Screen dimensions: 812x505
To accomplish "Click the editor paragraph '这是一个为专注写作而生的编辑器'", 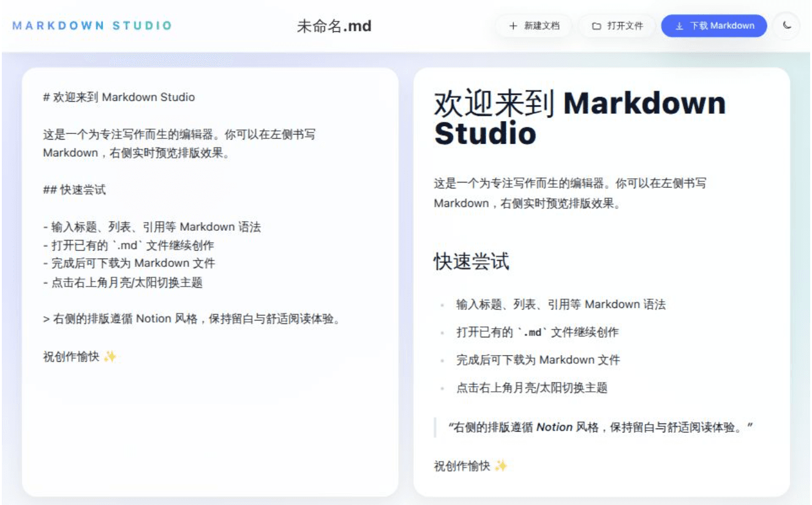I will click(x=179, y=143).
